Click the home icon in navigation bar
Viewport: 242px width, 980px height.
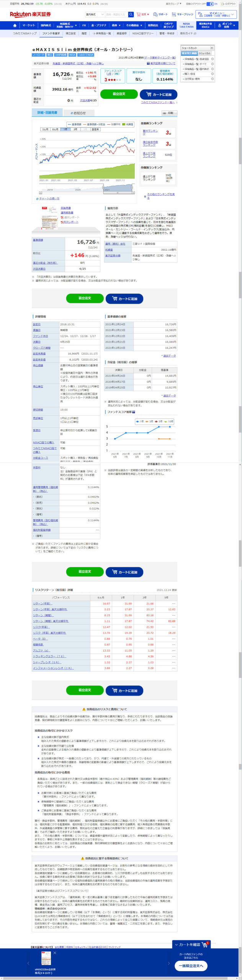[15, 26]
